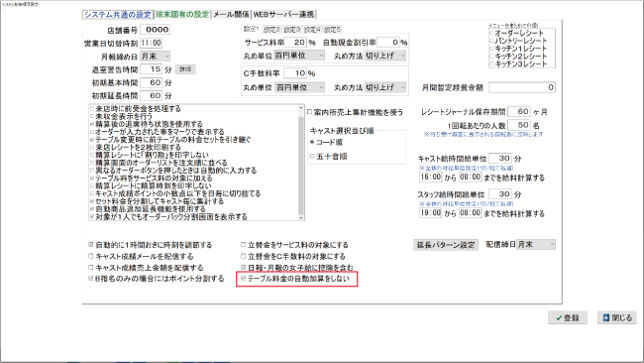Open C手数料率 丸め単位 dropdown
The width and height of the screenshot is (644, 363).
pos(299,87)
